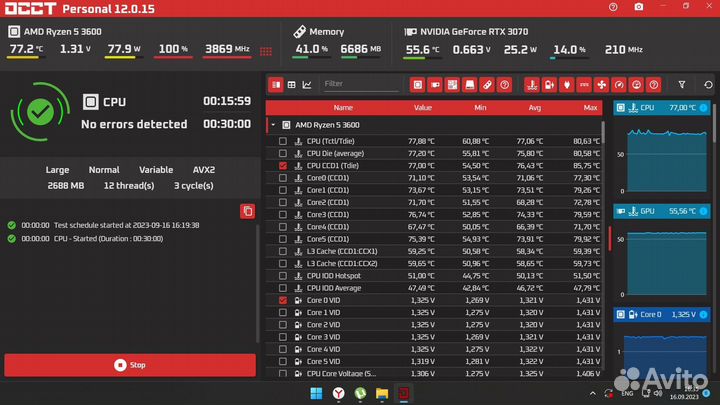This screenshot has height=405, width=720.
Task: Toggle the current sensor type filter
Action: point(584,84)
